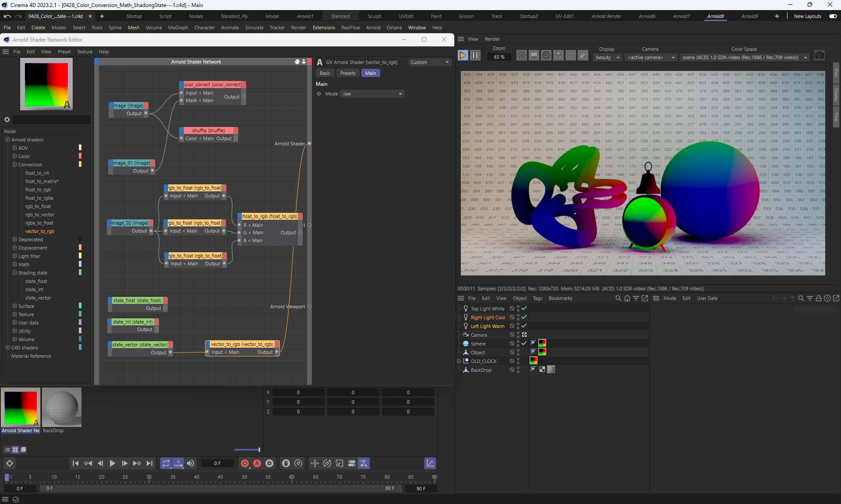Click the globe icon in IPR toolbar
The width and height of the screenshot is (841, 504).
click(x=546, y=56)
